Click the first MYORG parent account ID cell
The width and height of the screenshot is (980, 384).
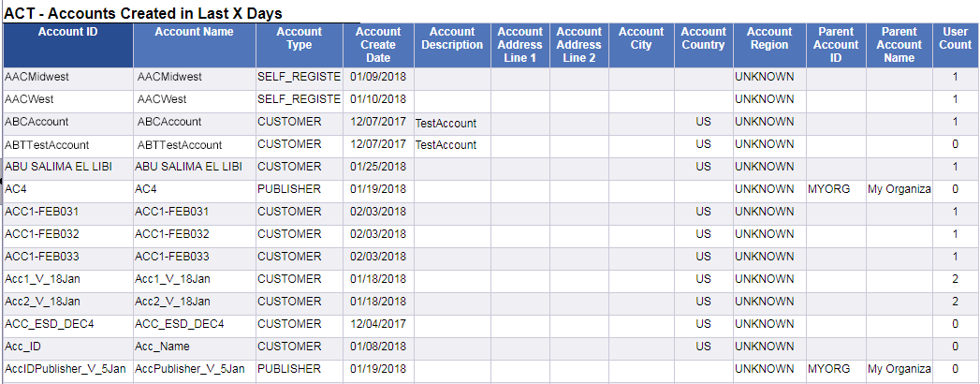click(x=829, y=189)
